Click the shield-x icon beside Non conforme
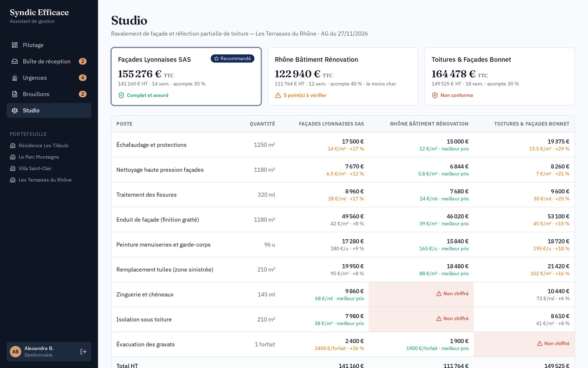 point(435,95)
